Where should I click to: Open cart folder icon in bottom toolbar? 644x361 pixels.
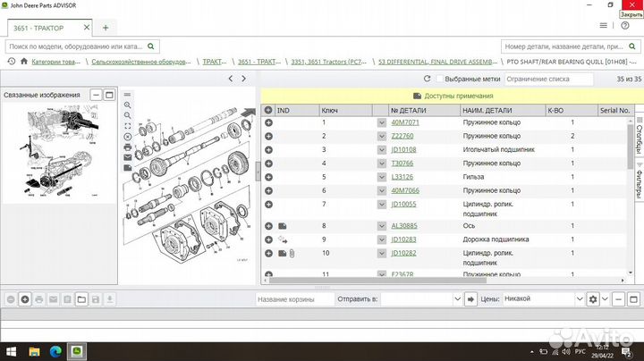pos(81,299)
